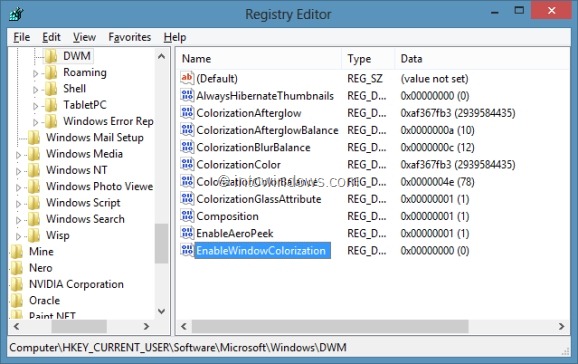Viewport: 578px width, 364px height.
Task: Click the ColorizationBlurBalance DWORD icon
Action: click(187, 147)
